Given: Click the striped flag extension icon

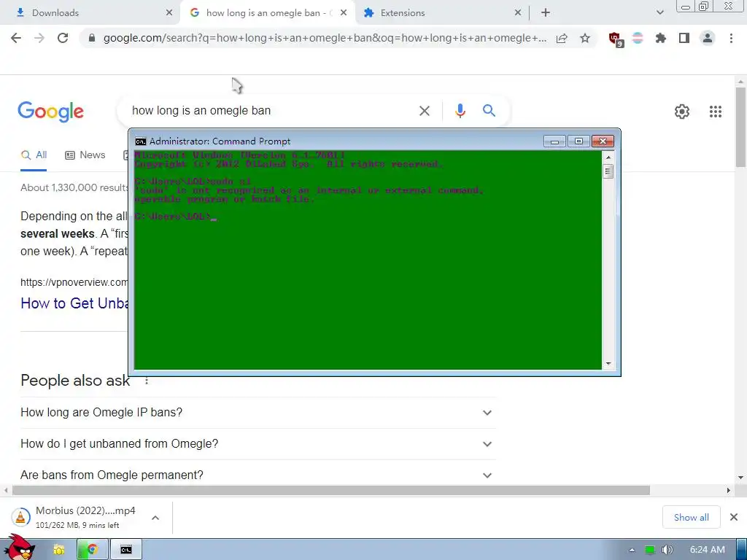Looking at the screenshot, I should coord(638,38).
